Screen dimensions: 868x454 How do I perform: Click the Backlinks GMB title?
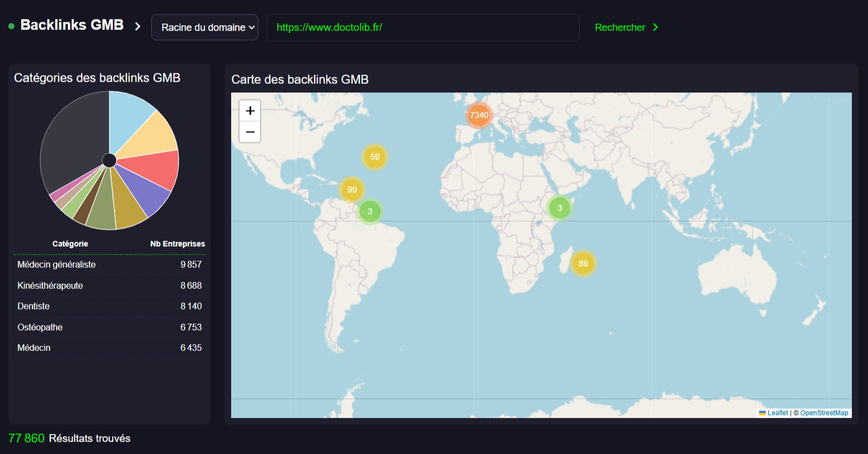click(72, 25)
